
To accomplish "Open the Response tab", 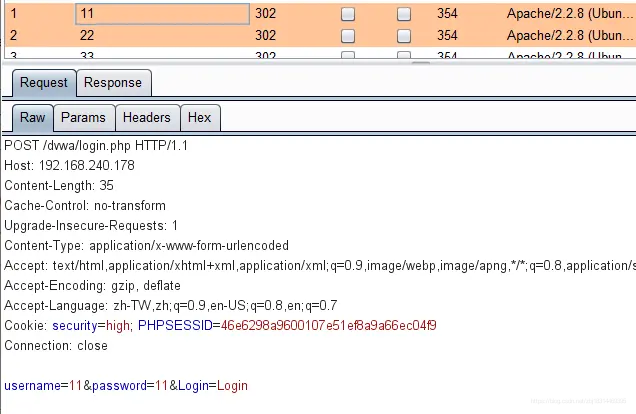I will 112,82.
